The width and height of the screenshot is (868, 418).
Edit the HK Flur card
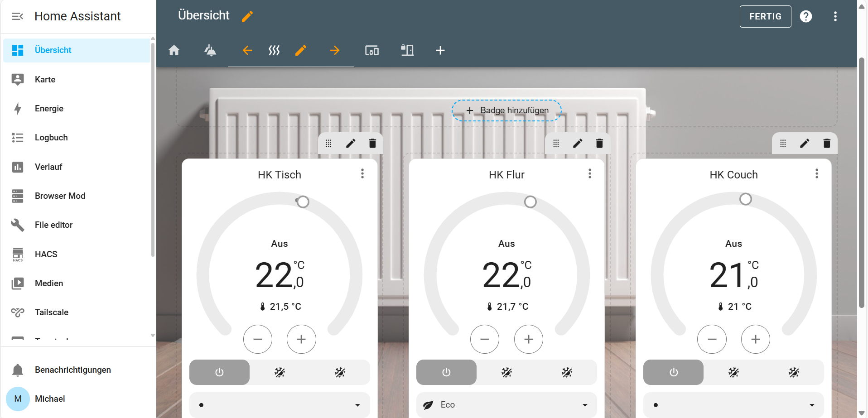(578, 144)
